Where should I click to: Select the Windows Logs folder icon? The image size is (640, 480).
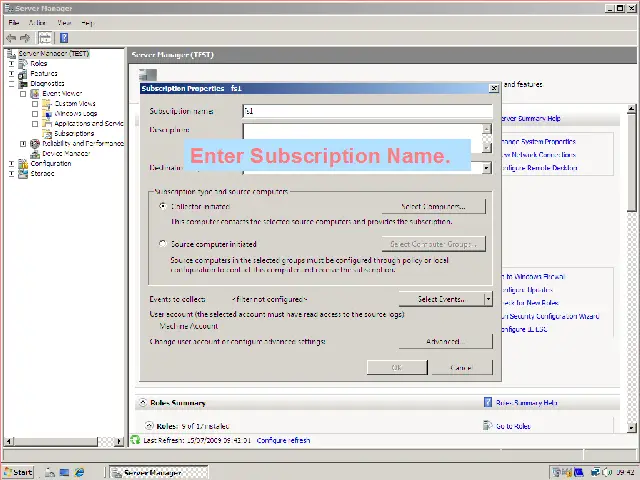pyautogui.click(x=47, y=113)
